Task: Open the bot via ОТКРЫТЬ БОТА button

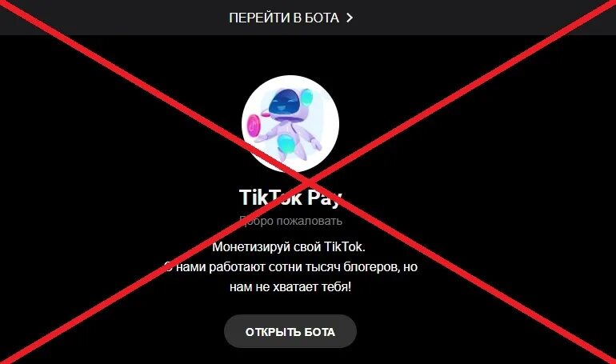Action: coord(290,331)
